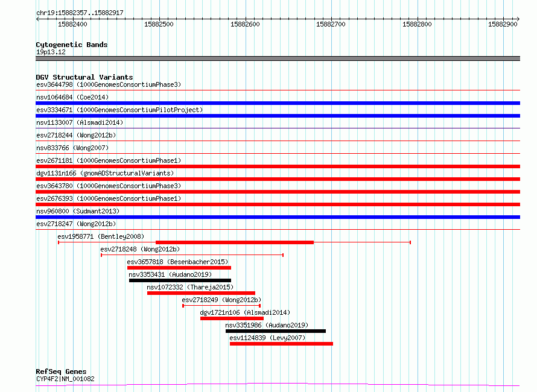Click the red bar under esv3657818
Image resolution: width=537 pixels, height=392 pixels.
coord(179,268)
